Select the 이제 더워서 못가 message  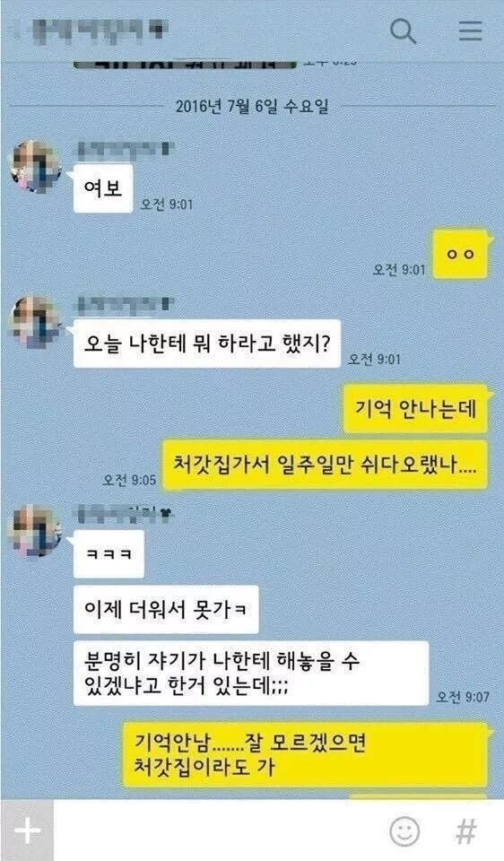click(166, 610)
